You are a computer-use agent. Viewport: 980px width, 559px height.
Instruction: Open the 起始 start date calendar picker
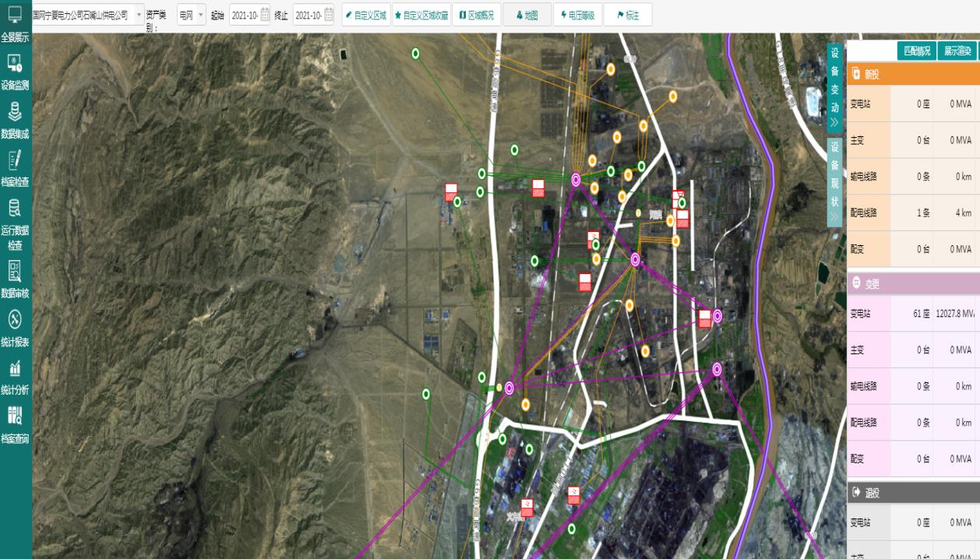265,15
